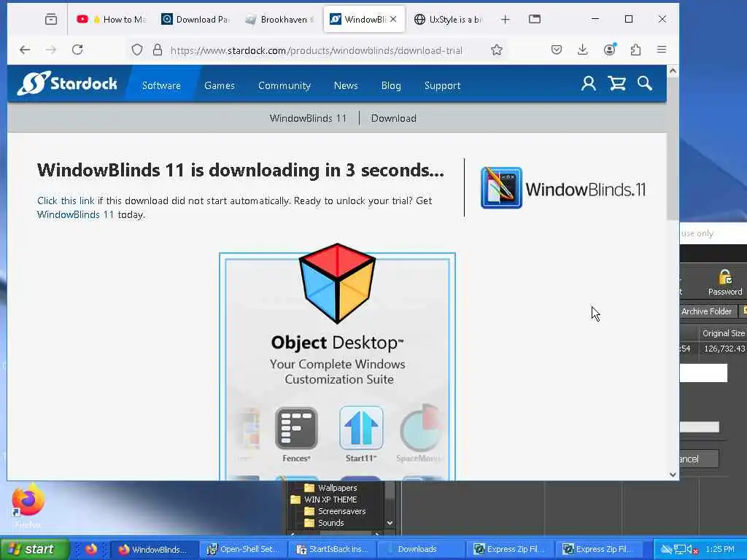Open the Windows start menu

pyautogui.click(x=34, y=549)
